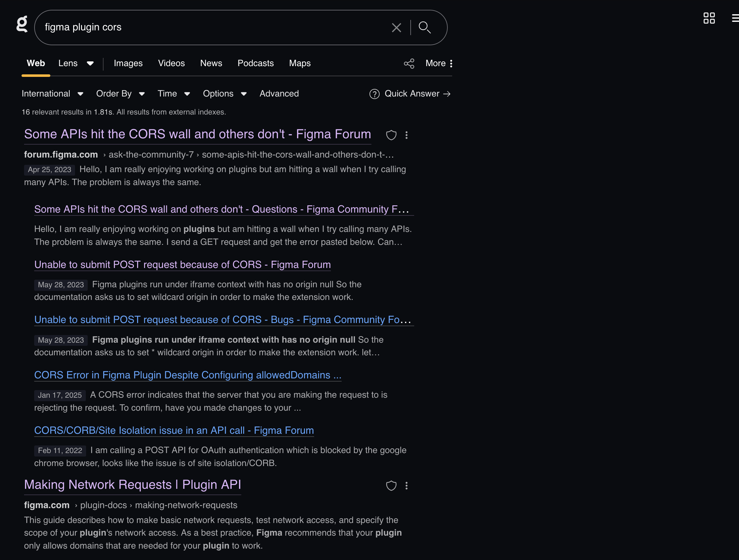Open the Time filter dropdown
Viewport: 739px width, 560px height.
174,94
